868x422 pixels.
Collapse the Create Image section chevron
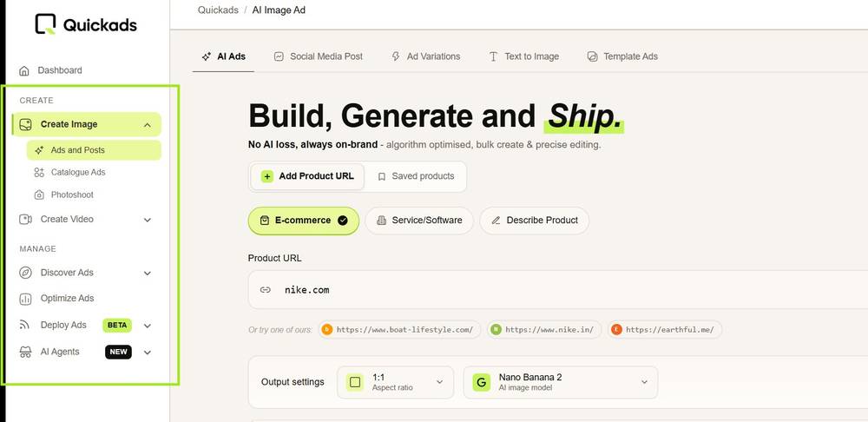(x=148, y=125)
